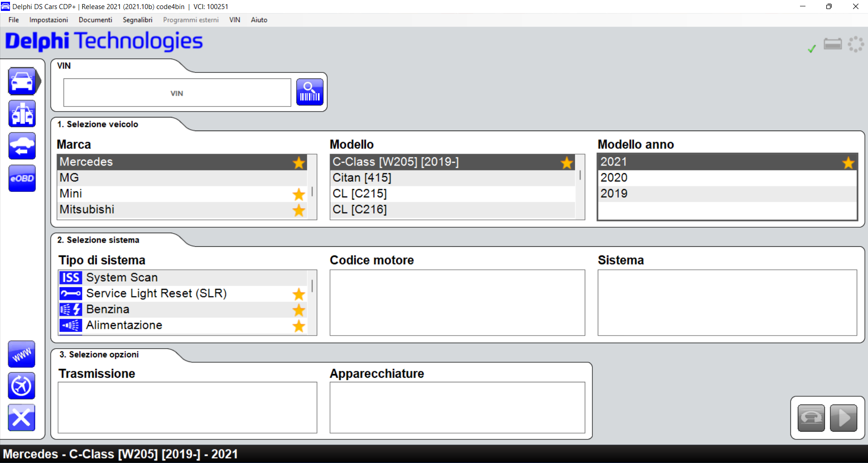Open the Aiuto menu
Screen dimensions: 868x463
259,20
